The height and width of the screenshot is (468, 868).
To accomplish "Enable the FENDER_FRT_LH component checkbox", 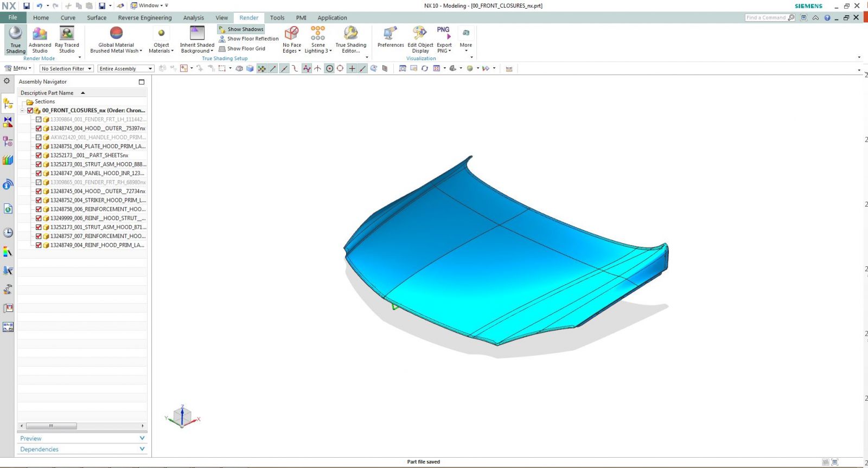I will click(39, 119).
